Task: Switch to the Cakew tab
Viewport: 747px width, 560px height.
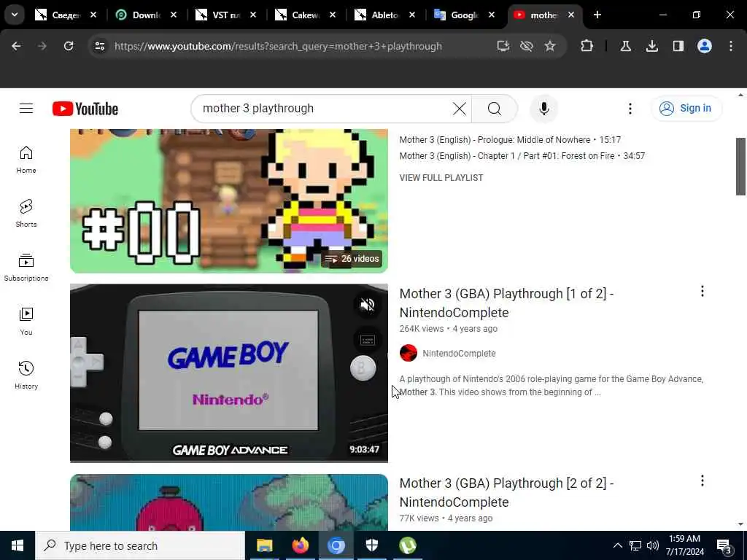Action: coord(305,15)
